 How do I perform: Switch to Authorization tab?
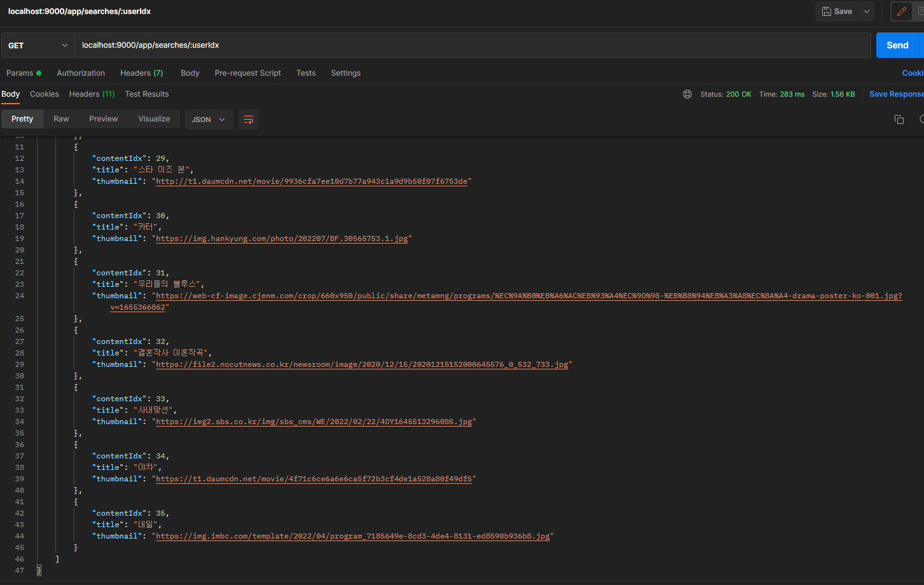coord(81,73)
